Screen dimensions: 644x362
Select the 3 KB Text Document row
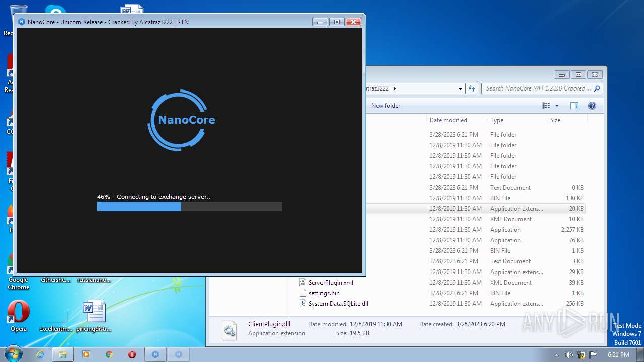[x=476, y=261]
